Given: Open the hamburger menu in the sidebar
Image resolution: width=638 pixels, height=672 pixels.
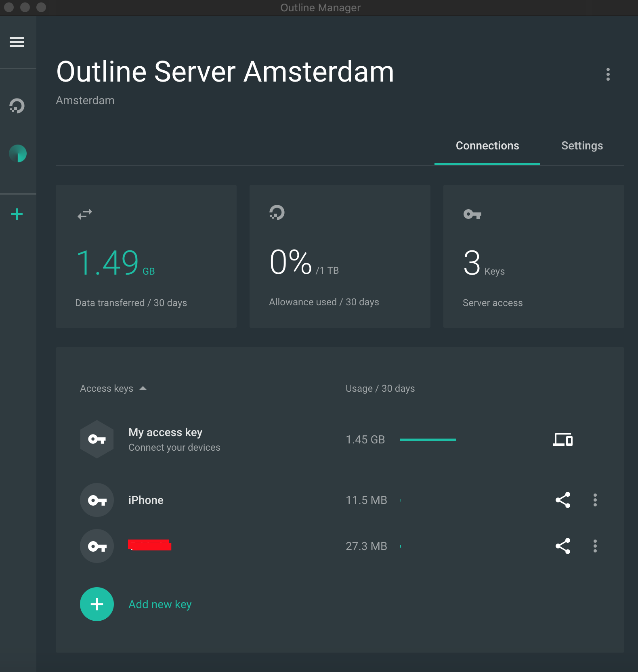Looking at the screenshot, I should coord(17,42).
